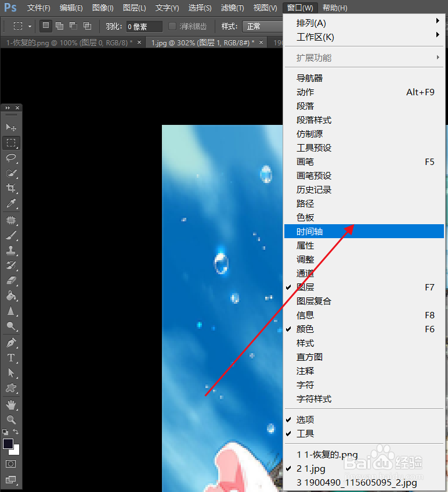Select the Custom Shape tool
The height and width of the screenshot is (492, 448).
pyautogui.click(x=11, y=388)
